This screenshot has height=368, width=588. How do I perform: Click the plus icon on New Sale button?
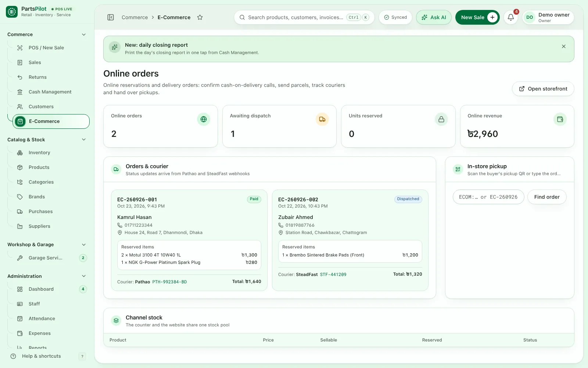pos(492,17)
